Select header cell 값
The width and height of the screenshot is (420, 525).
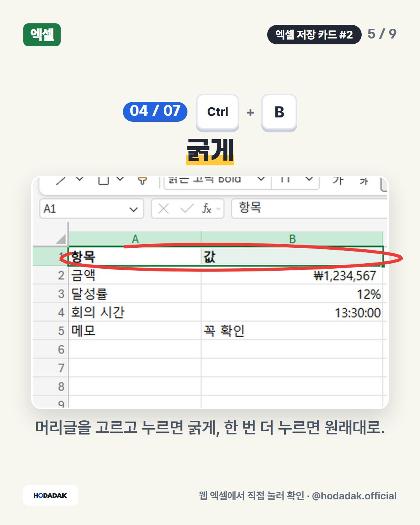click(292, 257)
